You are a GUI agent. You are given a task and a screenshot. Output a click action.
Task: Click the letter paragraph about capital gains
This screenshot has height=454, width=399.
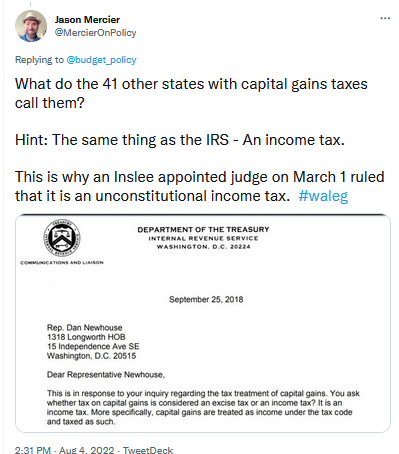coord(203,407)
